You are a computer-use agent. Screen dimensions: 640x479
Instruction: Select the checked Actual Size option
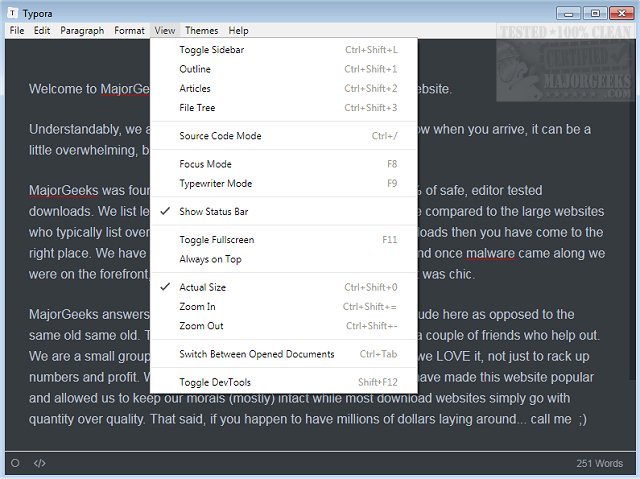click(x=284, y=287)
